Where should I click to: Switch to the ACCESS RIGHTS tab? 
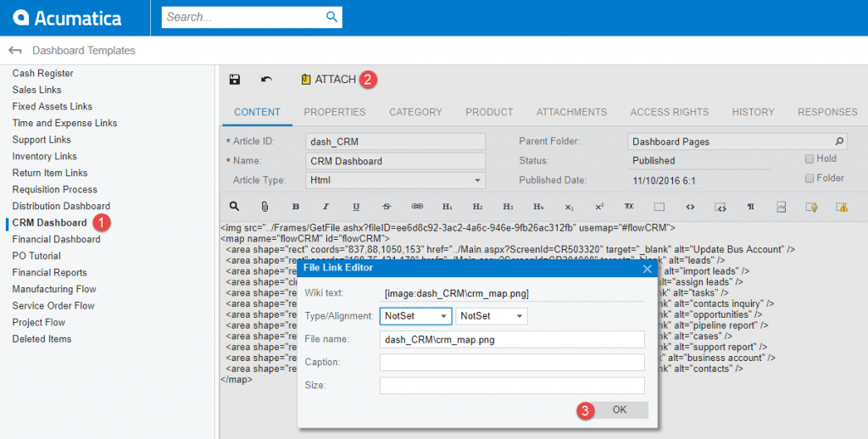pos(670,113)
